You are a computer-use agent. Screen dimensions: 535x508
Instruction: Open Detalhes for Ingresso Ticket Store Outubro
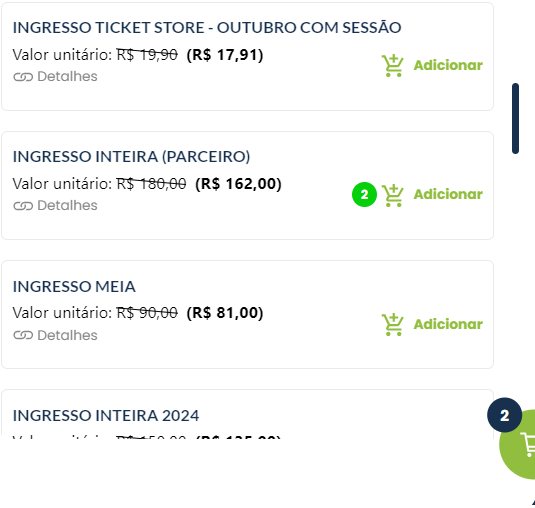pos(67,76)
